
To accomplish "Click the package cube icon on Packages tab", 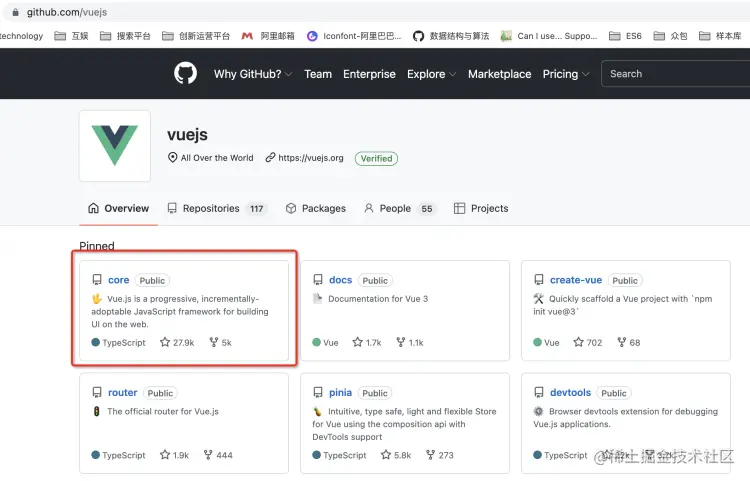I will click(x=291, y=208).
